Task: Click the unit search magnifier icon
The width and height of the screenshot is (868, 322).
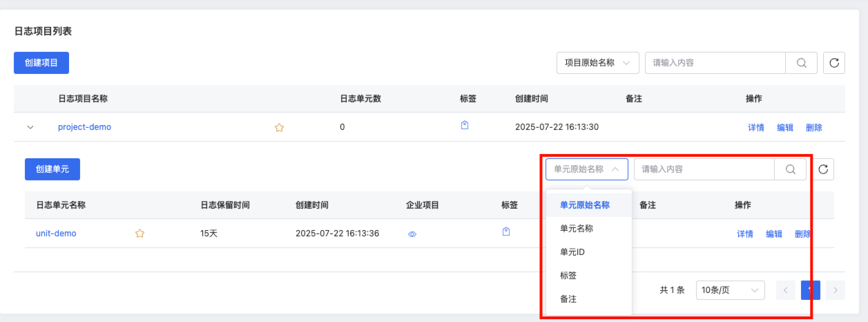Action: point(791,169)
